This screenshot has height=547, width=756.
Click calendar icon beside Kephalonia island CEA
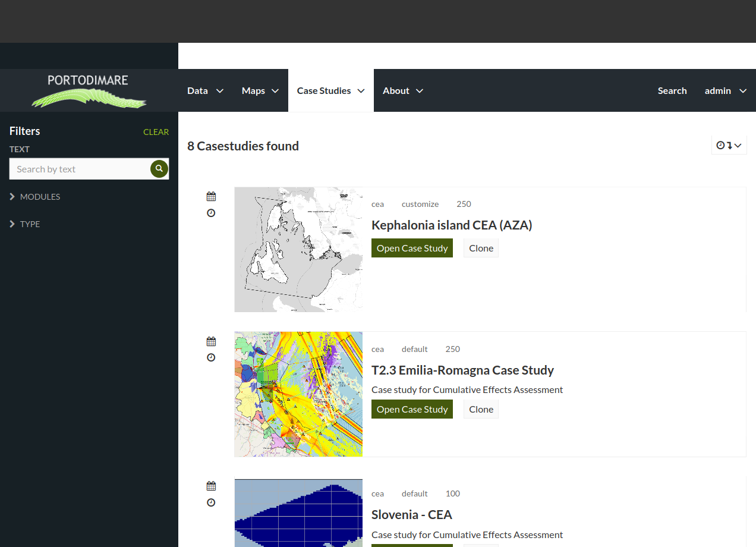pyautogui.click(x=211, y=196)
